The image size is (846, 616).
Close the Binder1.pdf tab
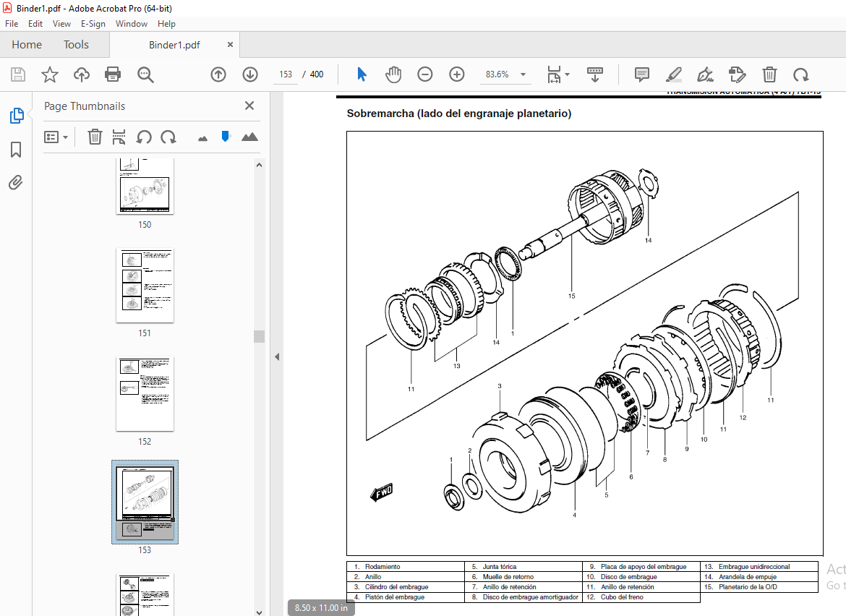pyautogui.click(x=231, y=45)
